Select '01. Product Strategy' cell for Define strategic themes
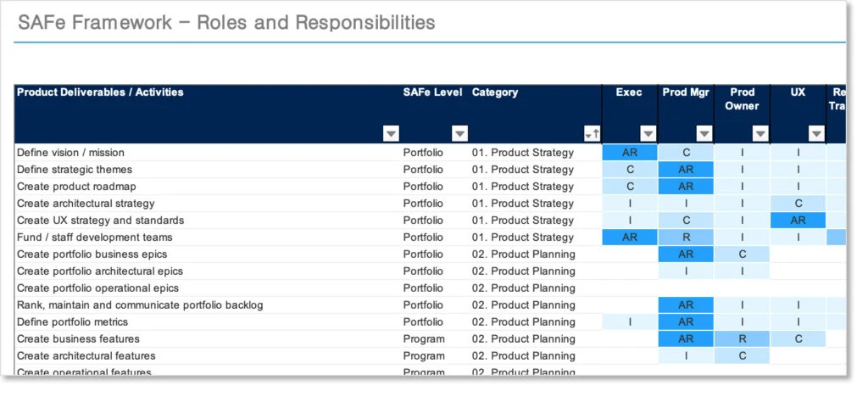 point(536,170)
